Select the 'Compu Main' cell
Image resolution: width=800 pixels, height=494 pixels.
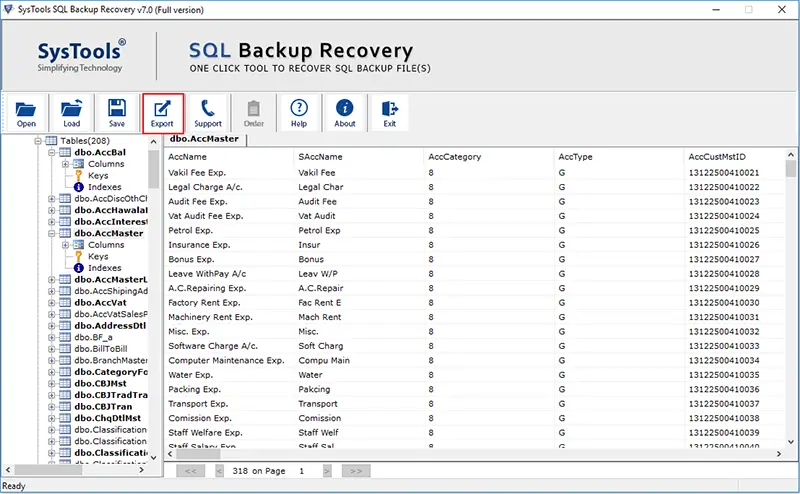tap(358, 360)
